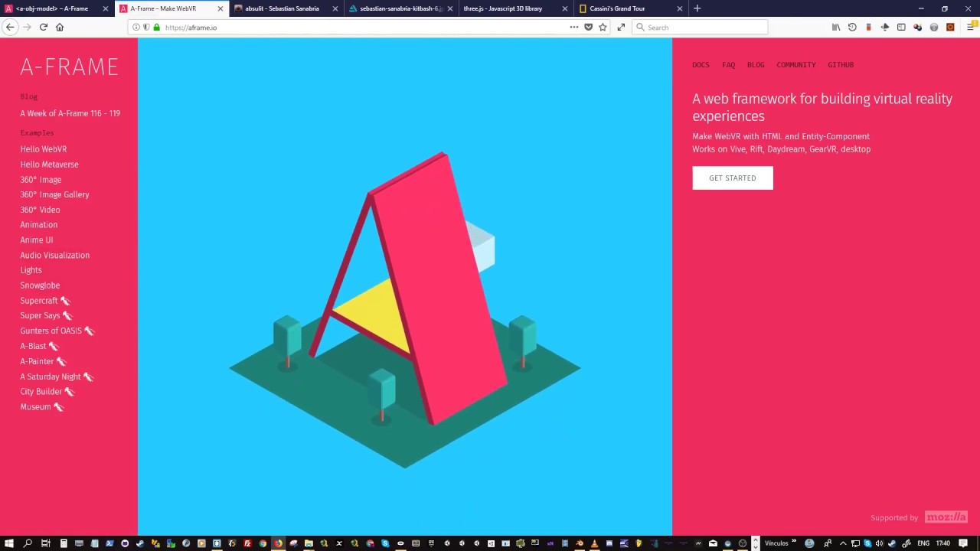
Task: Switch to sebastian-sanabria-kitbash tab
Action: (x=401, y=8)
